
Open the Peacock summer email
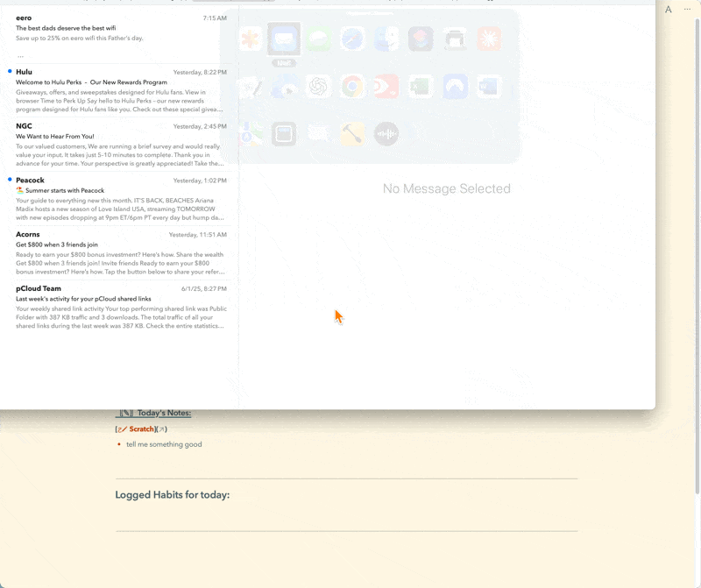[121, 199]
